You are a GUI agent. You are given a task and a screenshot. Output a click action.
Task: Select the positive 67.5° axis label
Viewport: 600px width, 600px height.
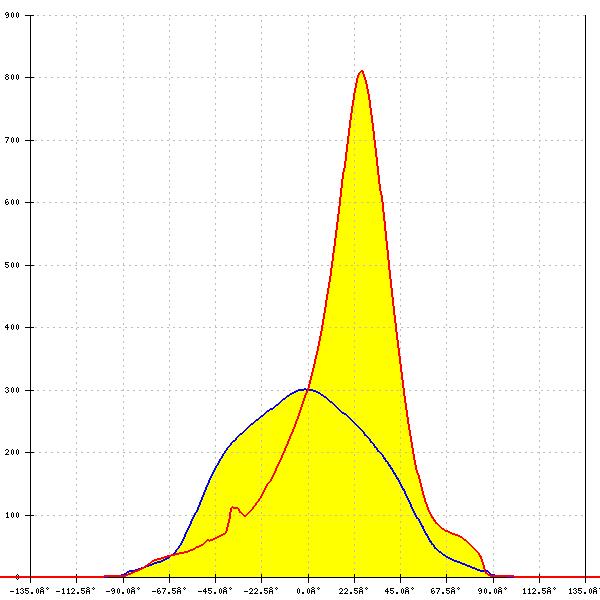pos(446,591)
